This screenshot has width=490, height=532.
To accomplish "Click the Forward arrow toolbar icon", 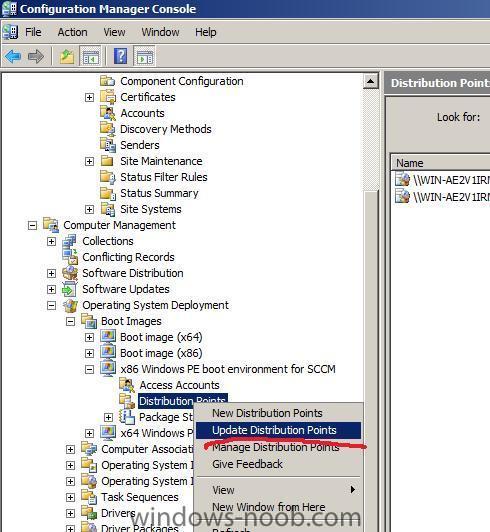I will click(x=36, y=56).
